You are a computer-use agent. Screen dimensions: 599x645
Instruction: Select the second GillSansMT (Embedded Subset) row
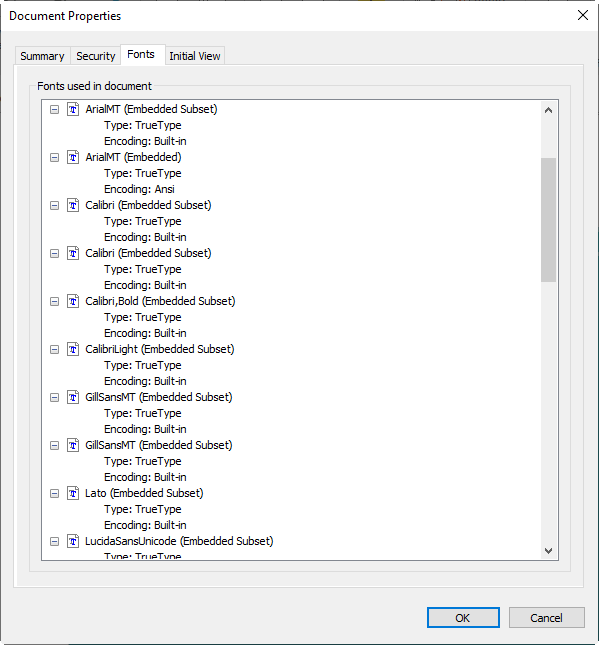(159, 445)
